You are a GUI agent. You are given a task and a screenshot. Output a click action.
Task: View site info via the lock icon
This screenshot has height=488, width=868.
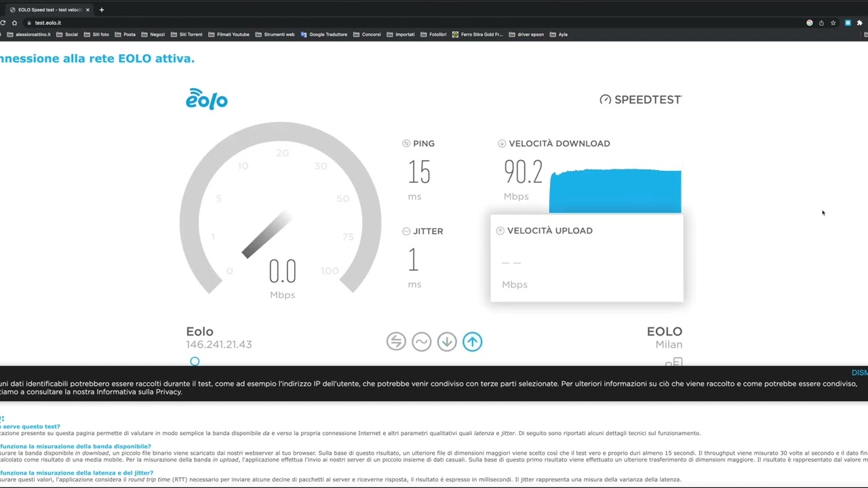[29, 22]
